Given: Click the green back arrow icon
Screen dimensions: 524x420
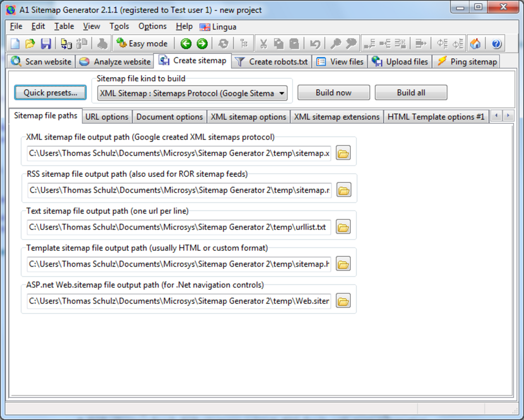Looking at the screenshot, I should 186,44.
